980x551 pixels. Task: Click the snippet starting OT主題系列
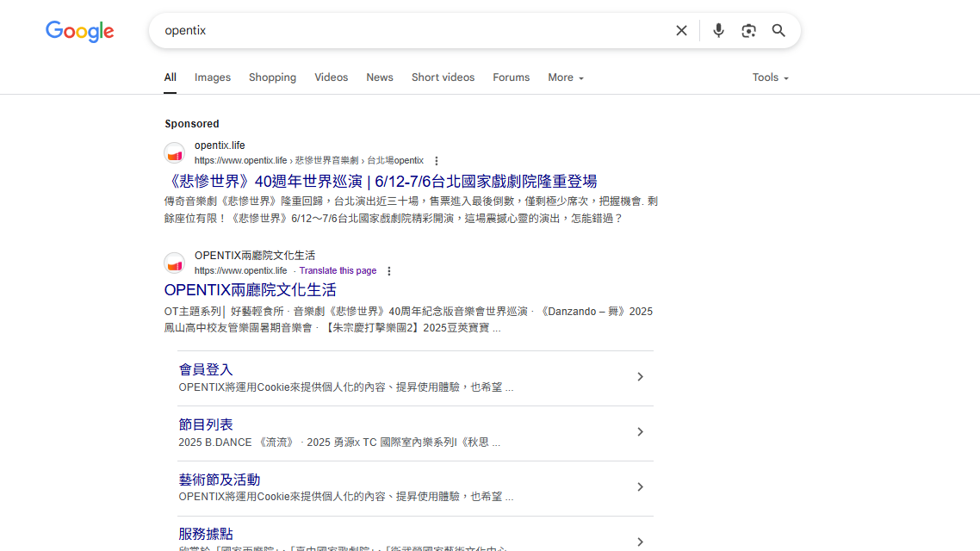(x=408, y=319)
